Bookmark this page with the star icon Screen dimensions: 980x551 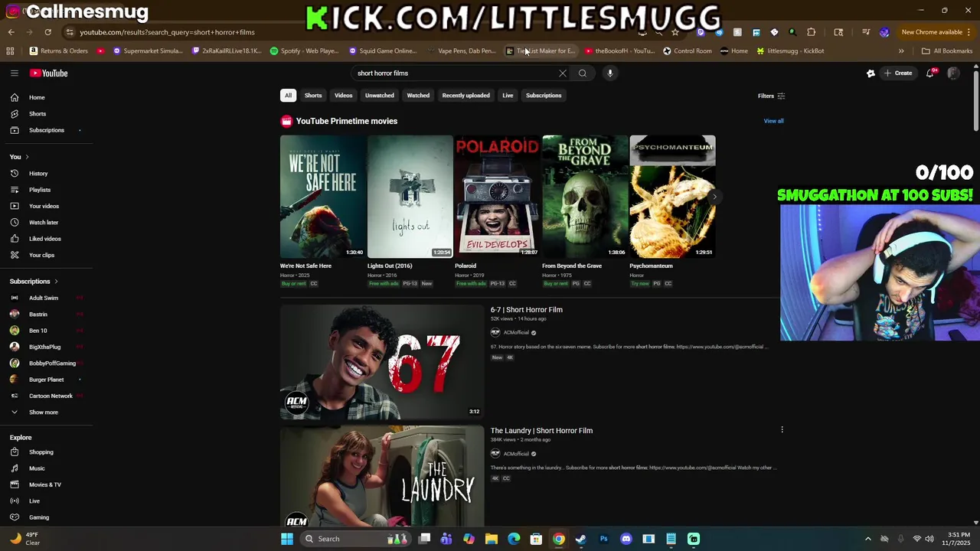click(x=675, y=32)
